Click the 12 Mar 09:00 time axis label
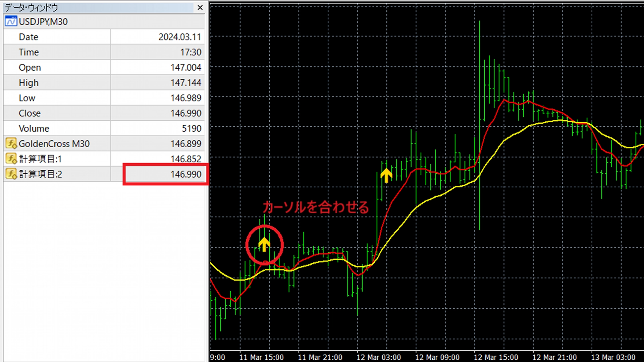Screen dimensions: 644x362 pyautogui.click(x=437, y=357)
